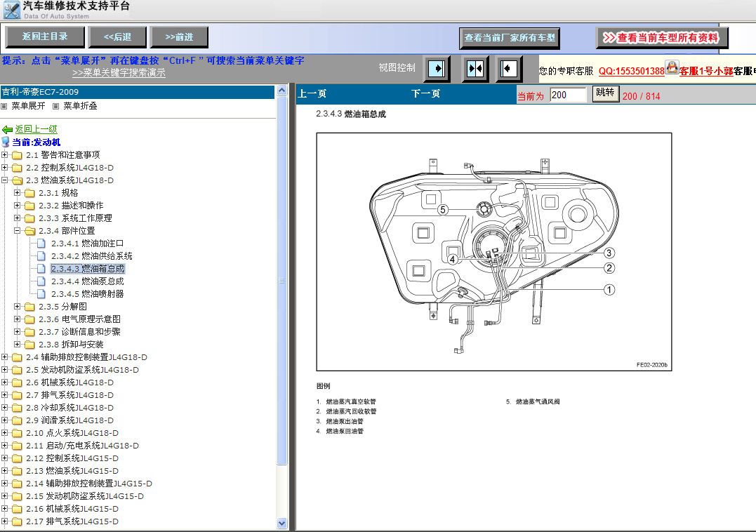This screenshot has height=532, width=756.
Task: Select 2.9 润滑系统JL4G18-D
Action: [70, 420]
